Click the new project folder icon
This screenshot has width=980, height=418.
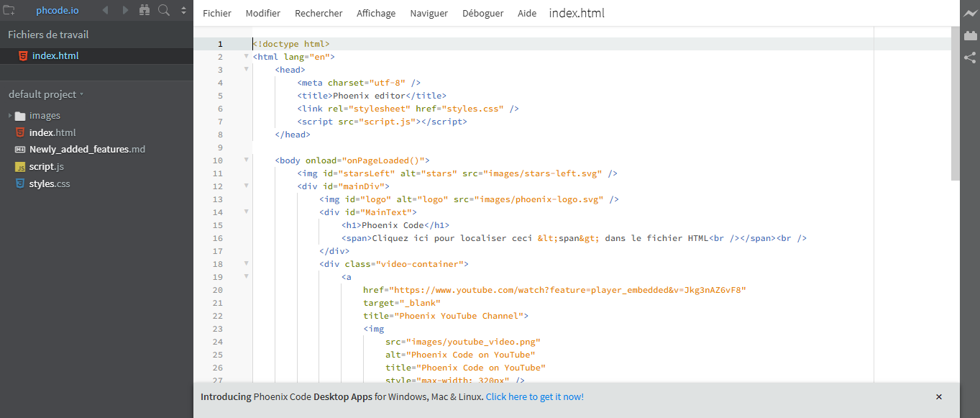click(x=9, y=9)
